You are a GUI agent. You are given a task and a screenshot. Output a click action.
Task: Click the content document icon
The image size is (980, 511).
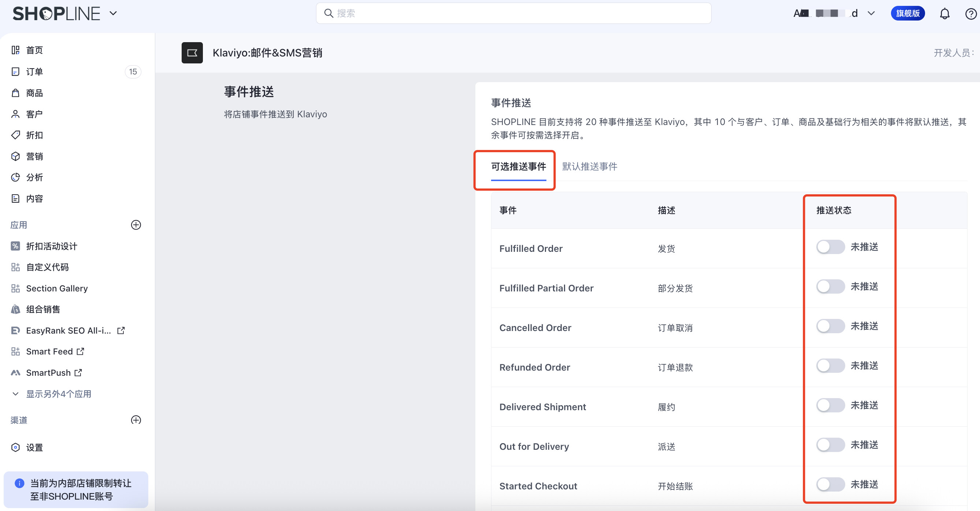point(15,198)
